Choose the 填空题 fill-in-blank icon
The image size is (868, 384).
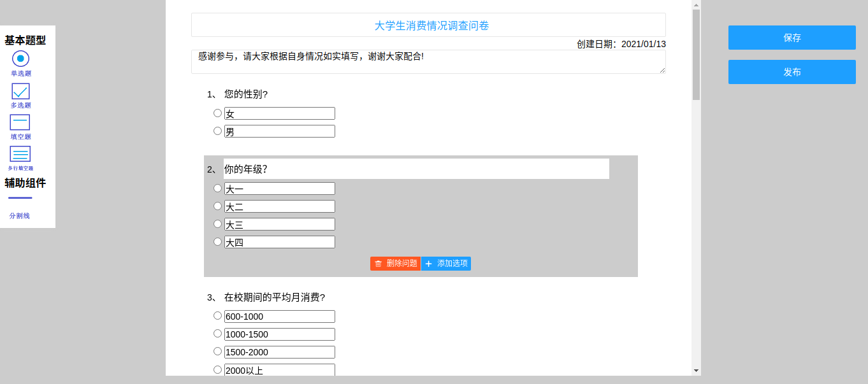pyautogui.click(x=20, y=122)
